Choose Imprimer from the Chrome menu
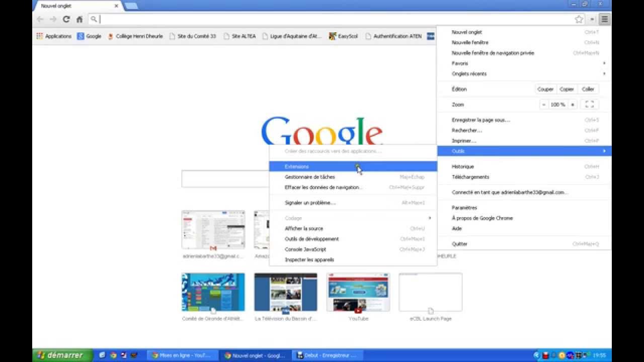The width and height of the screenshot is (644, 362). pos(524,141)
